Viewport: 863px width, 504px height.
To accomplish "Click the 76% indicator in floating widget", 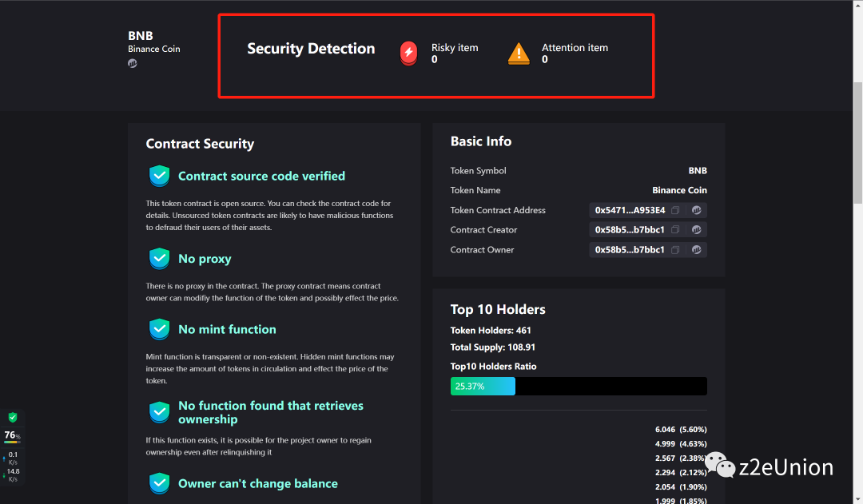I will (11, 436).
